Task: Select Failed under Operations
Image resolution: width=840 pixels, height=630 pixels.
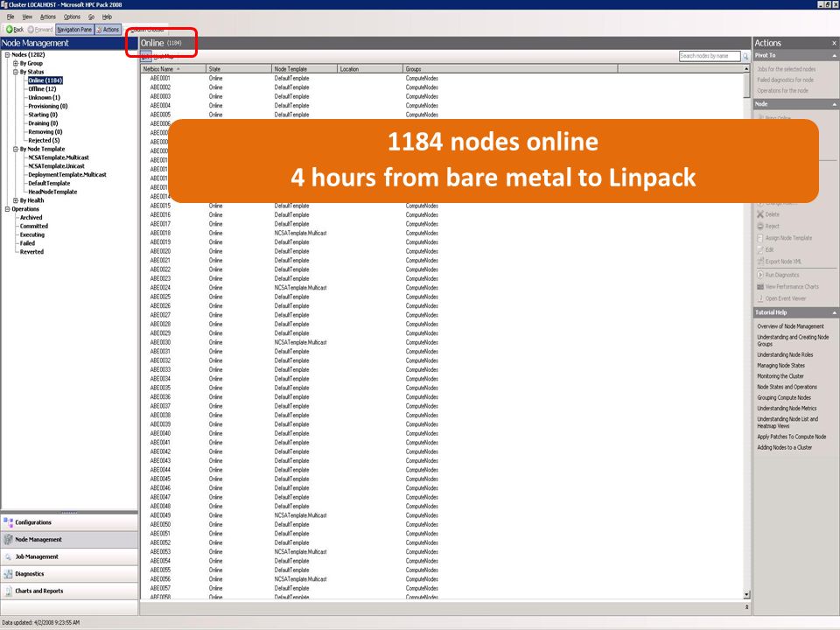Action: point(27,243)
